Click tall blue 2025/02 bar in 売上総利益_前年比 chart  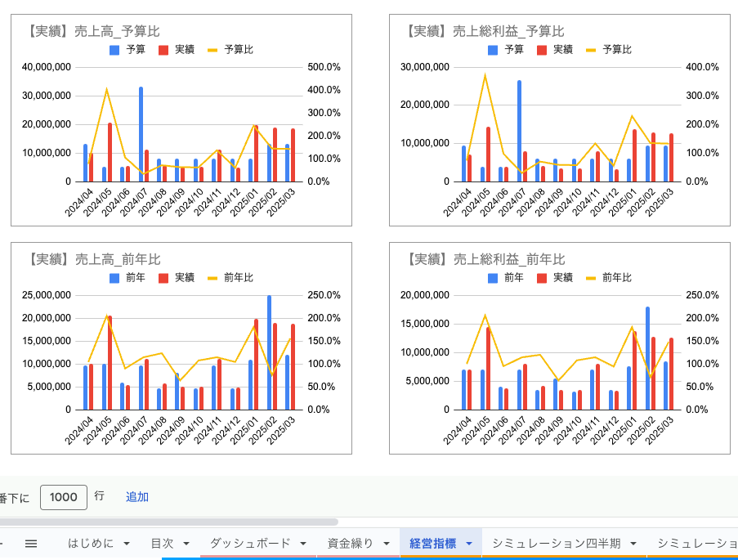coord(647,358)
